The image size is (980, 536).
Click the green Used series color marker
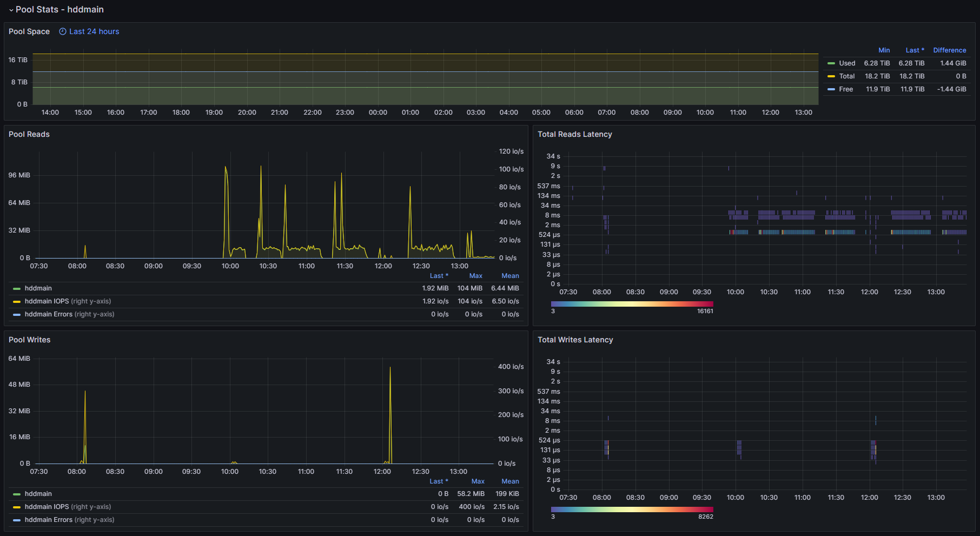click(x=831, y=63)
